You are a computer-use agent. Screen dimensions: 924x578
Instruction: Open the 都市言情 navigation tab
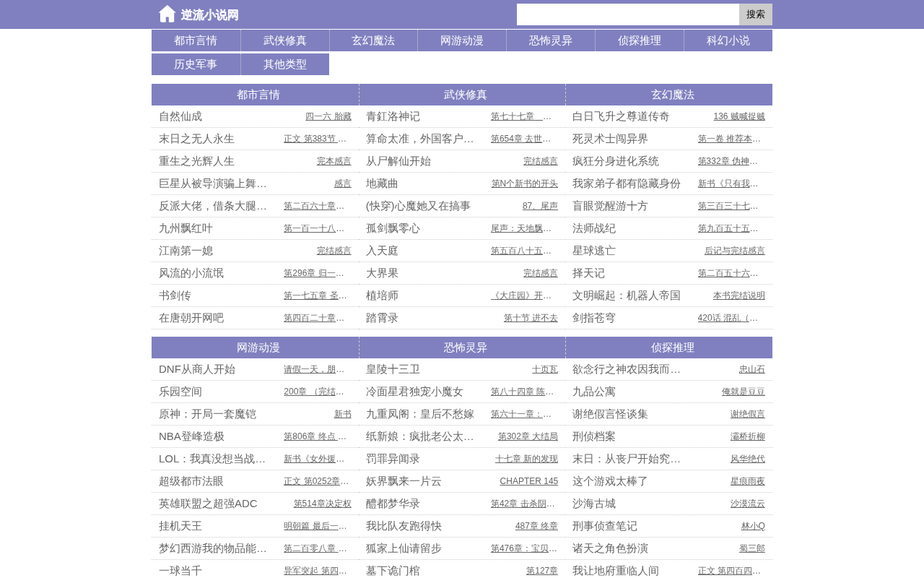196,40
